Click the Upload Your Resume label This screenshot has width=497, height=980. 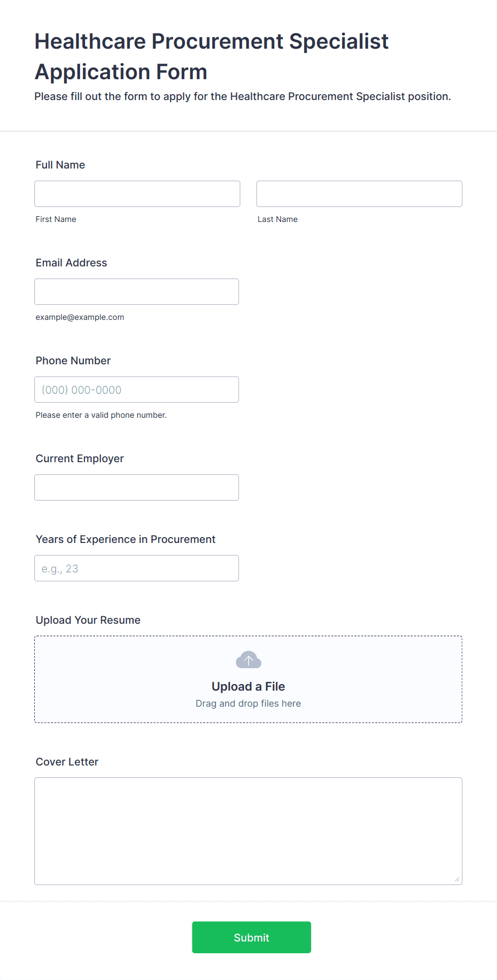point(88,620)
